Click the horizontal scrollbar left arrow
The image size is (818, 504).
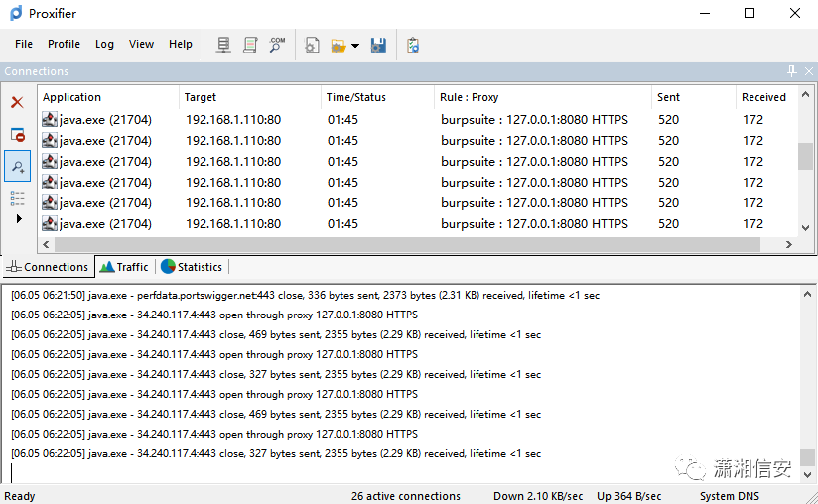(46, 244)
